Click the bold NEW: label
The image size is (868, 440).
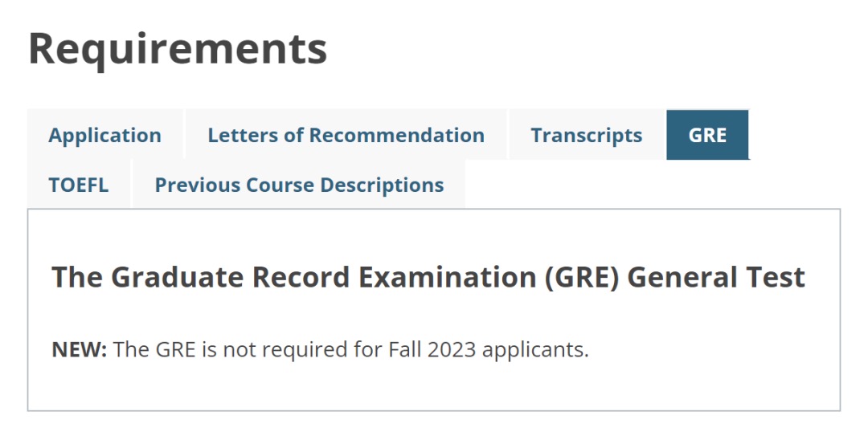pos(79,349)
